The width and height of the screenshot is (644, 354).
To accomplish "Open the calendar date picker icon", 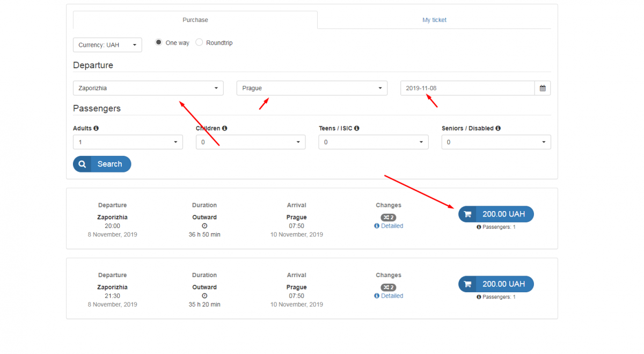I will [x=543, y=88].
